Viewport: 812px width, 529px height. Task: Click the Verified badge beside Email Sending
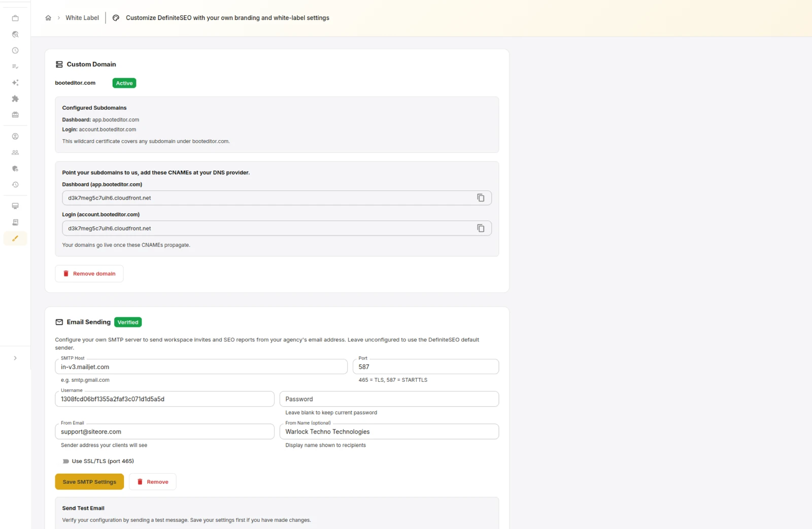point(128,322)
